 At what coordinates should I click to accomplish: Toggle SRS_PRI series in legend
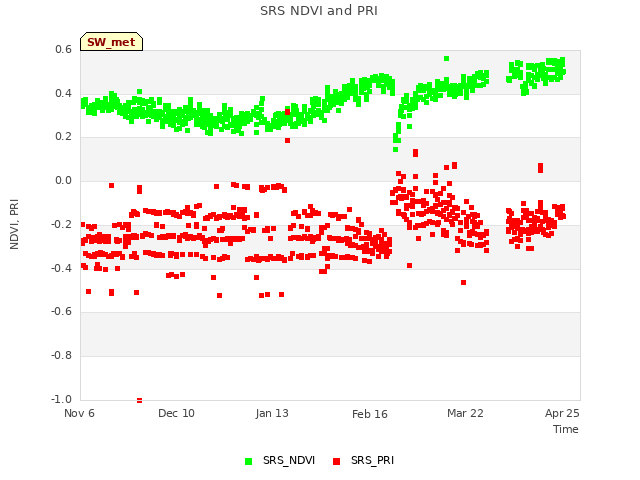point(363,460)
